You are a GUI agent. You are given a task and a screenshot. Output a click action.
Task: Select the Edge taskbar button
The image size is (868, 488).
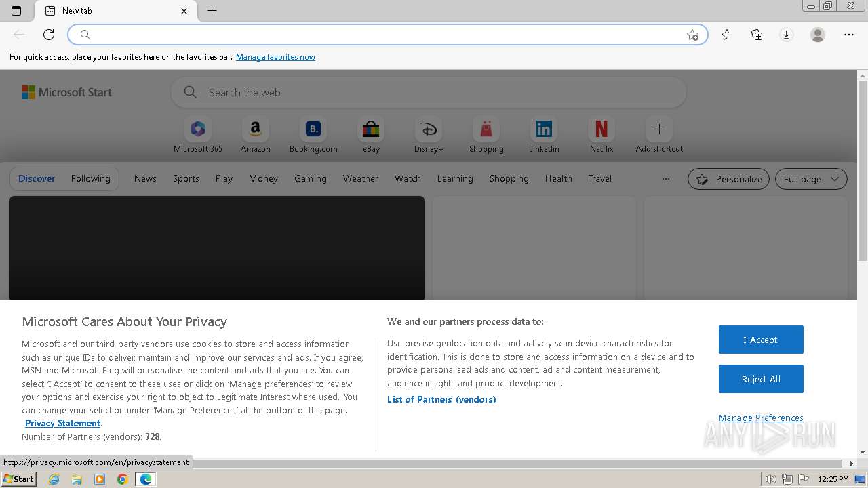point(146,479)
